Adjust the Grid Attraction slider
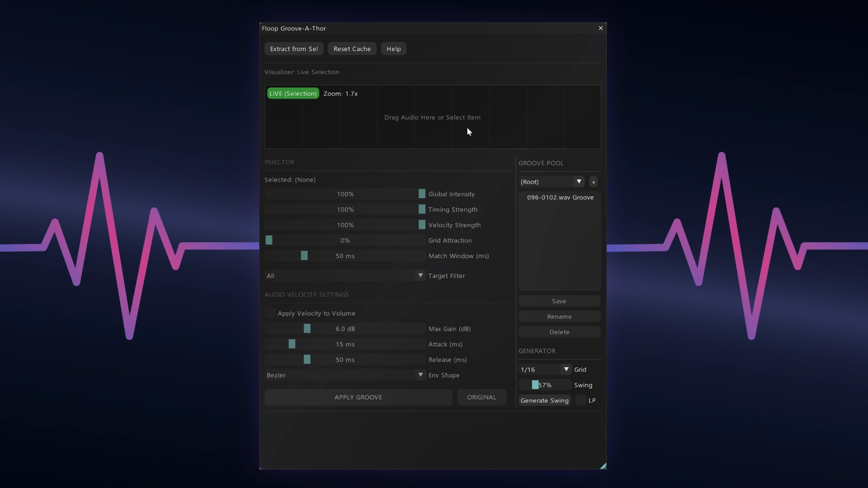Image resolution: width=868 pixels, height=488 pixels. pos(345,240)
